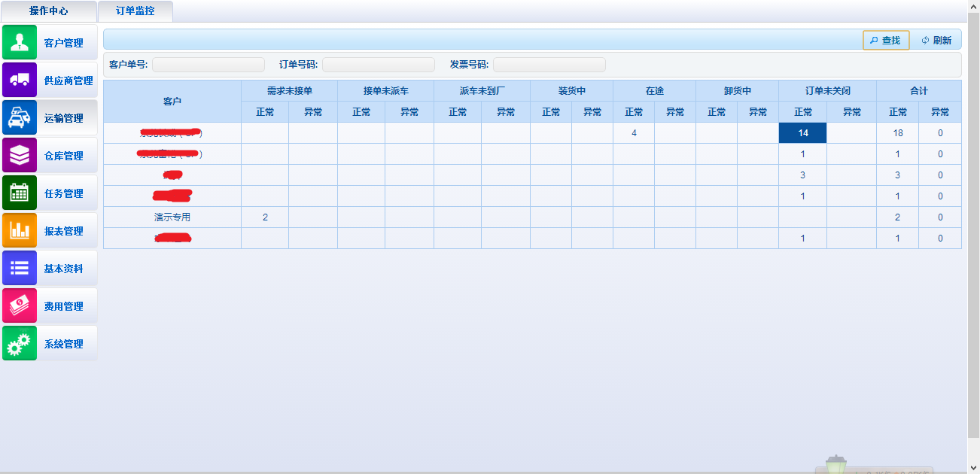
Task: Open 任务管理 with the green calendar icon
Action: [x=20, y=193]
